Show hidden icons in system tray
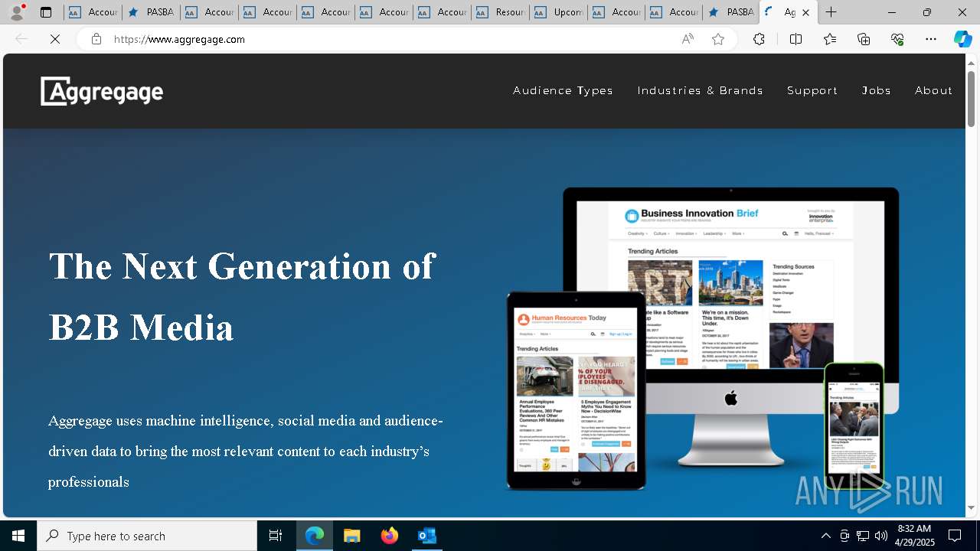980x551 pixels. pos(825,536)
